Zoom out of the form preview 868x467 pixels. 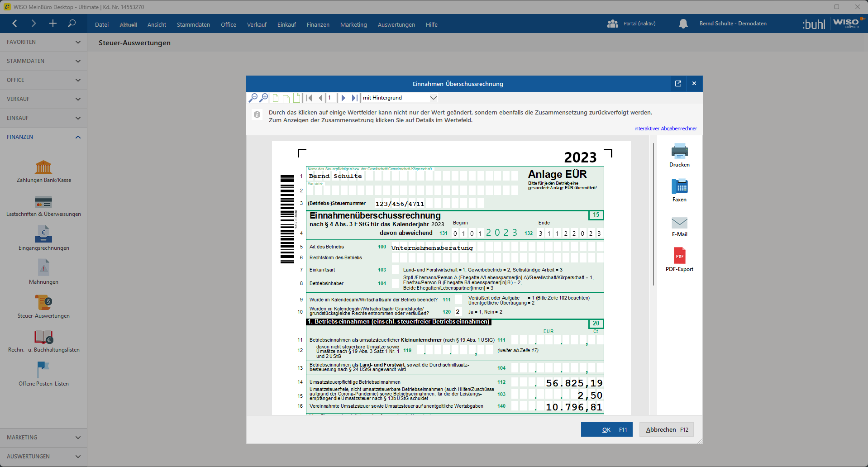[x=253, y=98]
